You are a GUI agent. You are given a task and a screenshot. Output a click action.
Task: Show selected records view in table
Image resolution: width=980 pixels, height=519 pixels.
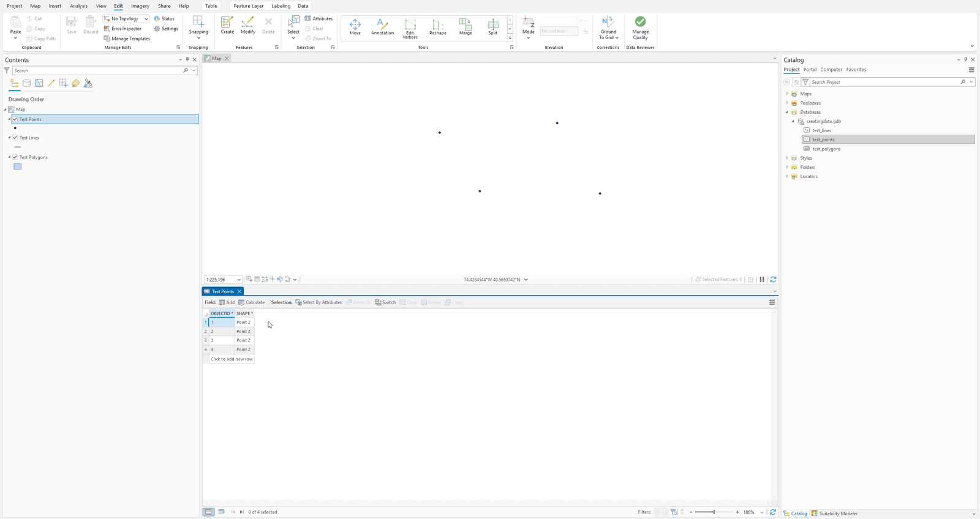[222, 512]
